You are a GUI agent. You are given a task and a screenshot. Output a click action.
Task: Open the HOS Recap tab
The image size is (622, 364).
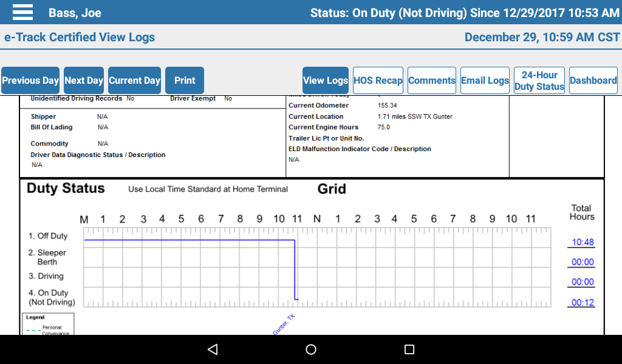[x=378, y=81]
